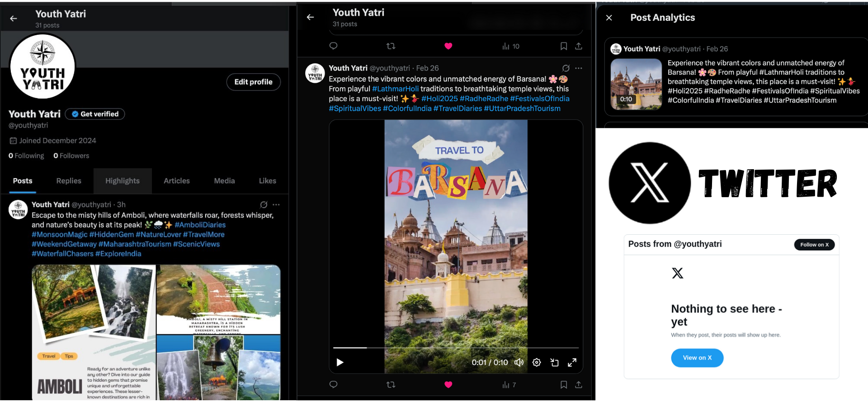Bookmark the post with 10 views

(564, 46)
